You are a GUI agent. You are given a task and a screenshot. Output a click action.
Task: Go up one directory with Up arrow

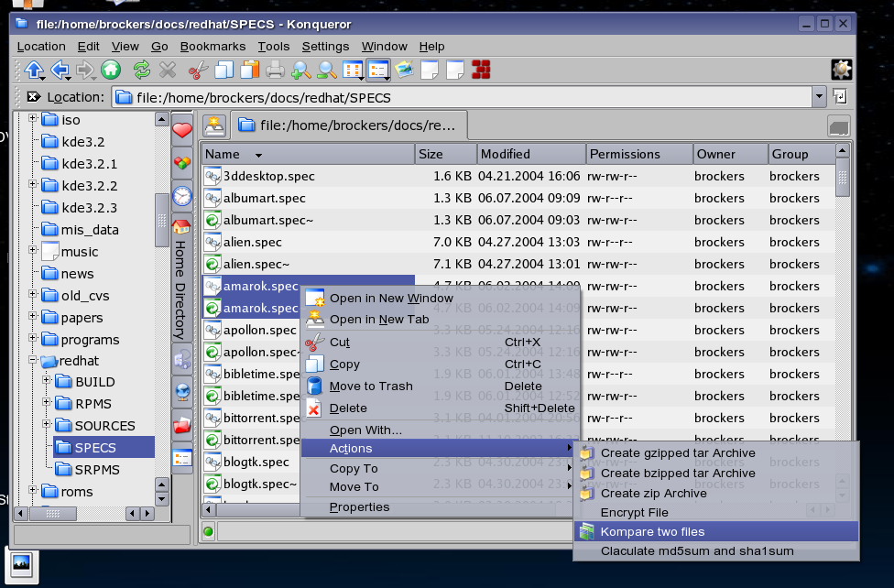click(34, 71)
